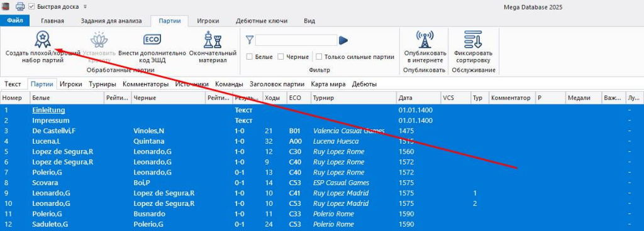This screenshot has width=644, height=231.
Task: Sort by the Турнир column header
Action: pos(353,99)
